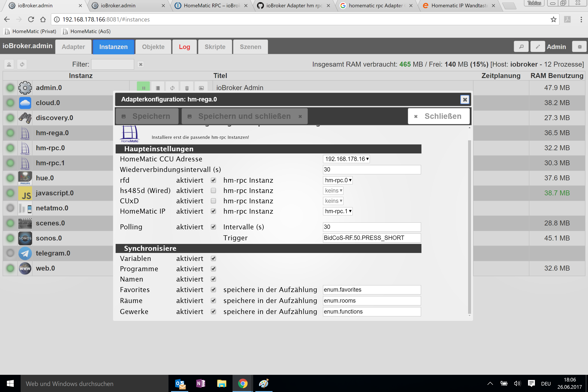Open the HomeMatic CCU Adresse dropdown
588x392 pixels.
pos(346,159)
